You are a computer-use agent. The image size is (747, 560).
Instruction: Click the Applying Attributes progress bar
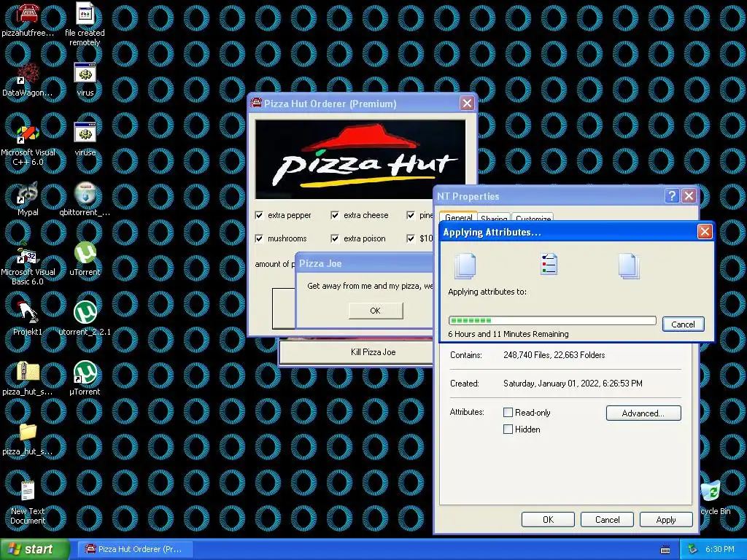pyautogui.click(x=552, y=321)
